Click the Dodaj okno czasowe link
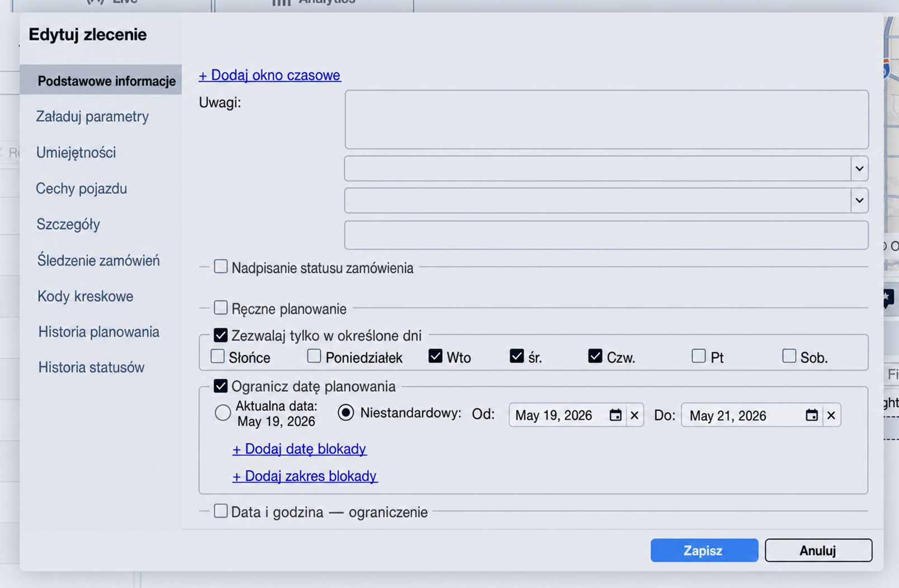 tap(269, 75)
